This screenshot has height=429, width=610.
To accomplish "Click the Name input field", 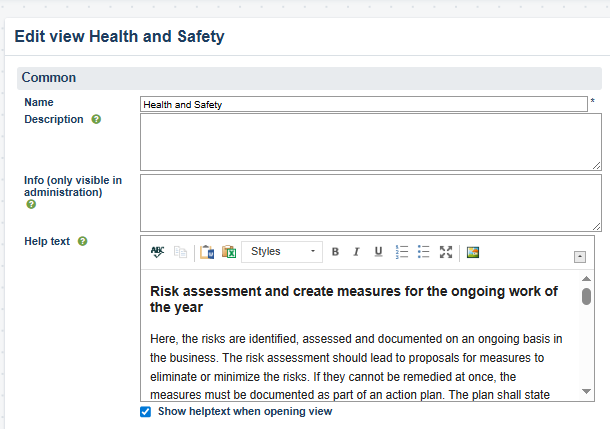I will [x=363, y=104].
